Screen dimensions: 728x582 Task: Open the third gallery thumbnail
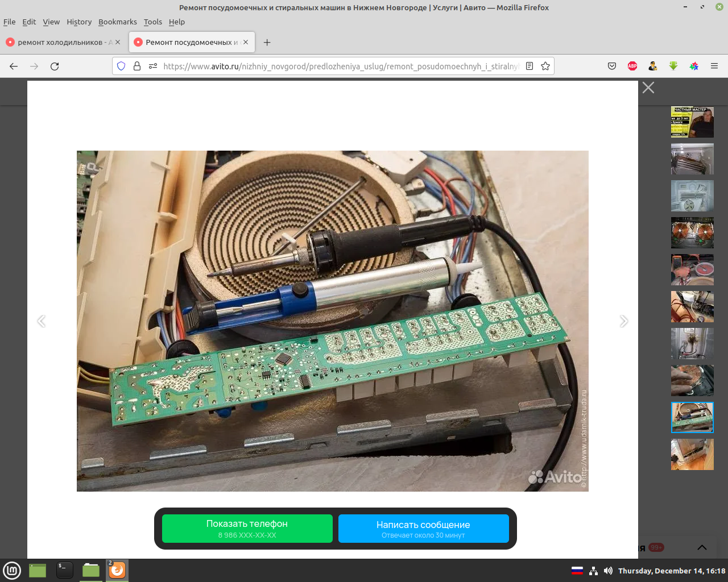click(692, 196)
